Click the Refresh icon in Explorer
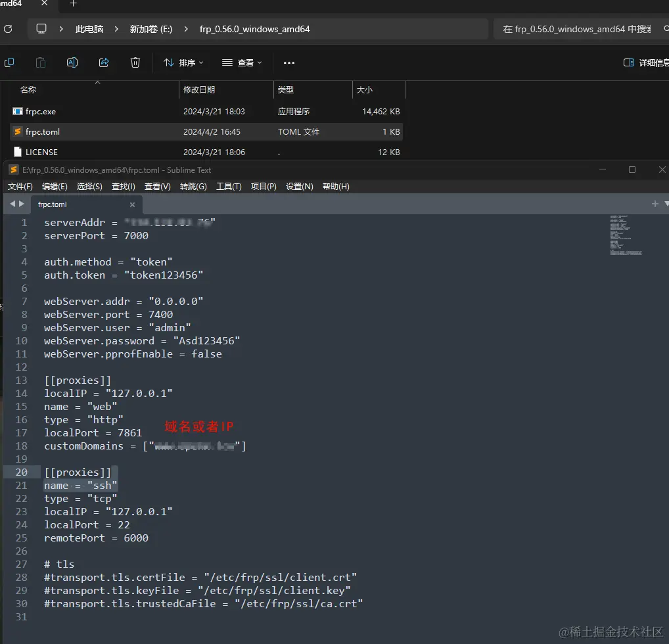Viewport: 669px width, 644px height. pyautogui.click(x=8, y=29)
